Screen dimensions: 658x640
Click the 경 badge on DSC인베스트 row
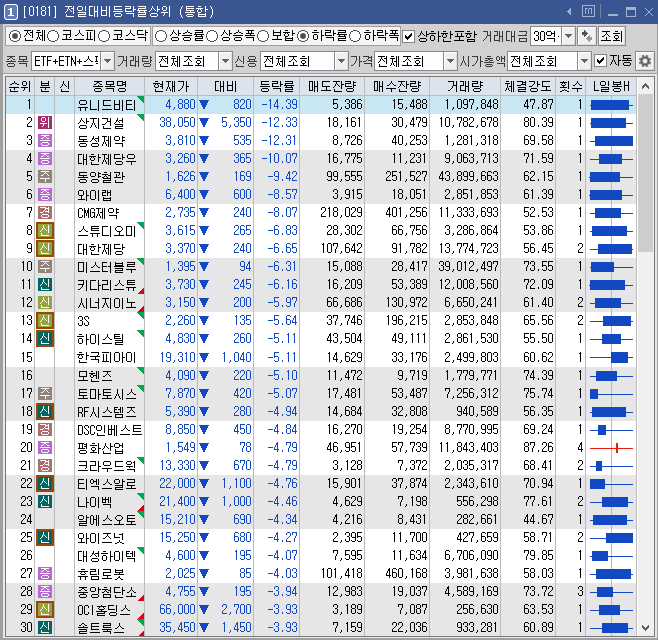[45, 429]
